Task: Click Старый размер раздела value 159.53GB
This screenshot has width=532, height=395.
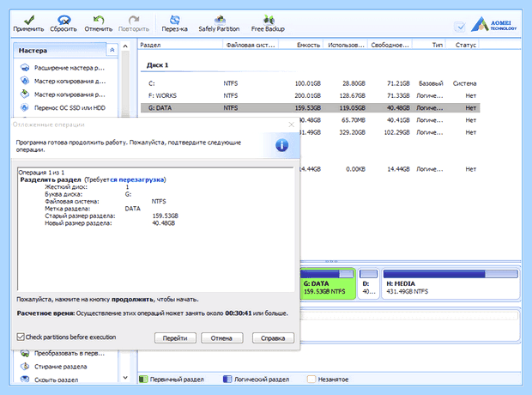Action: click(x=166, y=216)
